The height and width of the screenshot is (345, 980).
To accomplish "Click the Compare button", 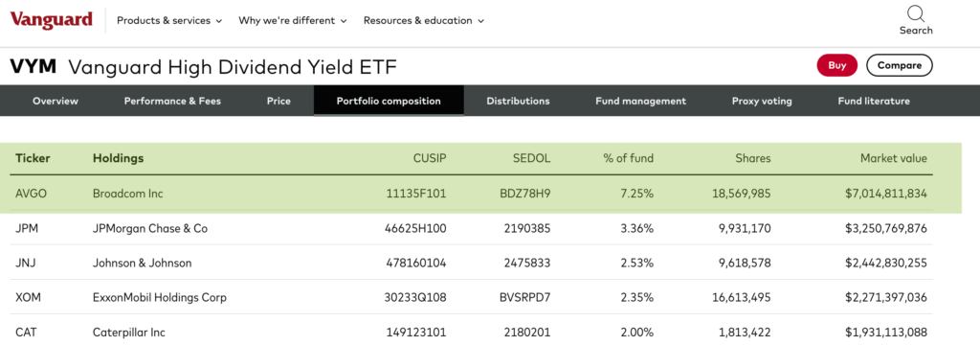I will [900, 65].
